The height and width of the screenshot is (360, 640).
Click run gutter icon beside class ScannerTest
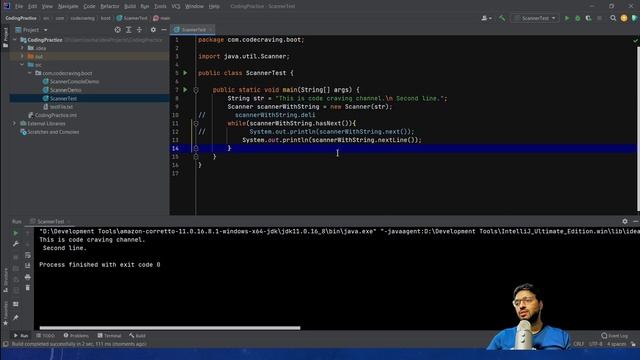click(185, 73)
